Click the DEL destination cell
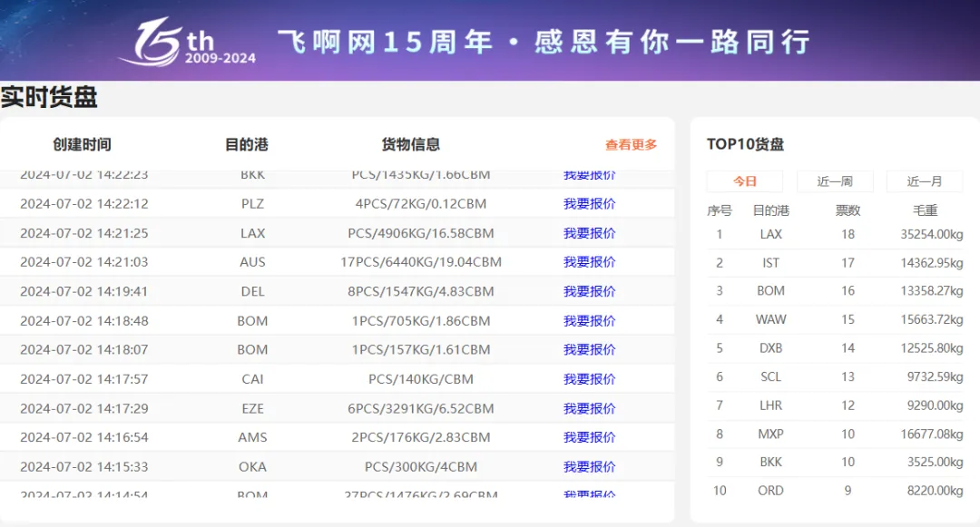980x527 pixels. (x=252, y=291)
